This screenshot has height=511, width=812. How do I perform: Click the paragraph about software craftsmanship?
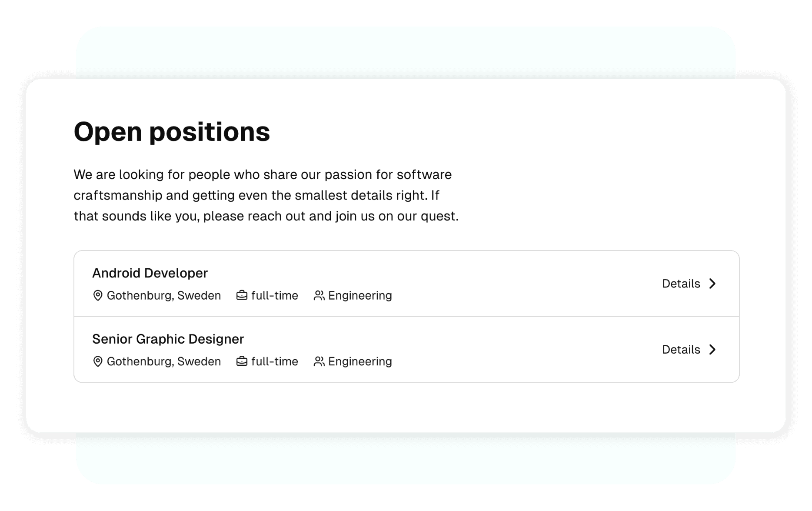click(x=266, y=195)
